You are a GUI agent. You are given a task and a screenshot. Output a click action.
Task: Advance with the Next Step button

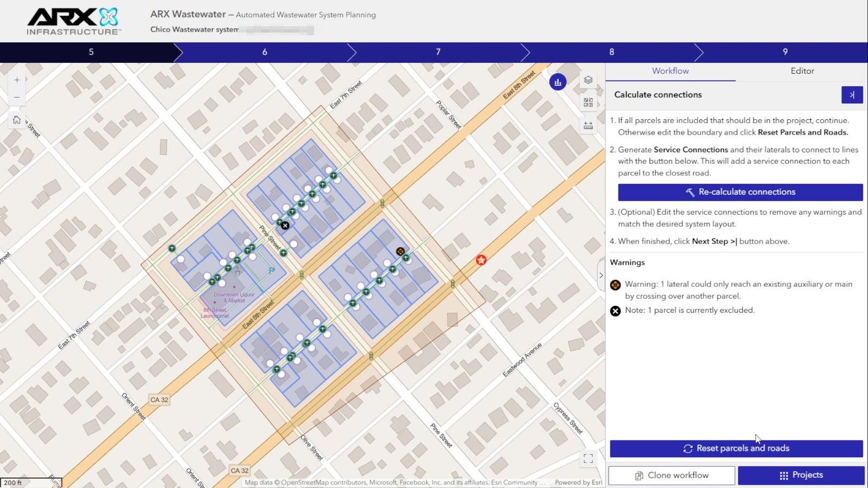pos(852,95)
